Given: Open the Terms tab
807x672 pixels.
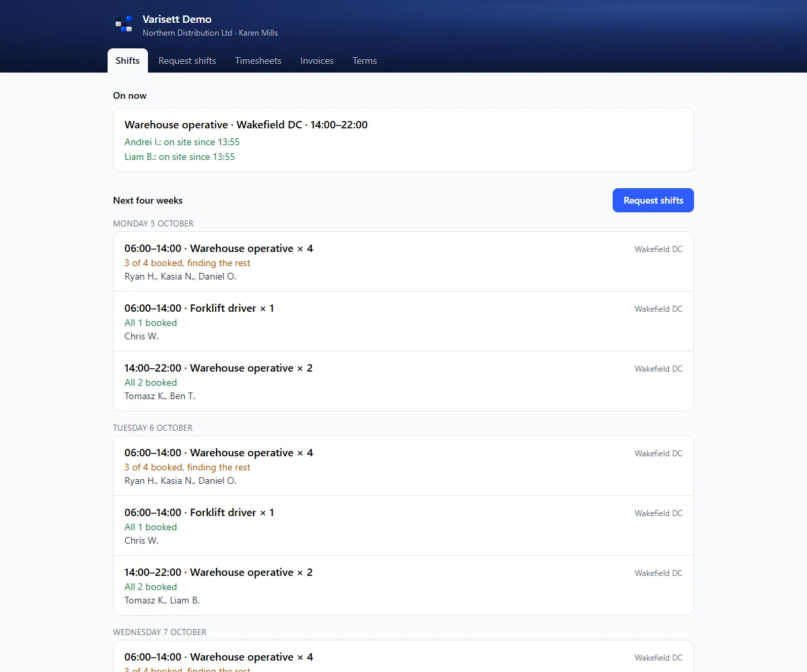Looking at the screenshot, I should (x=364, y=60).
